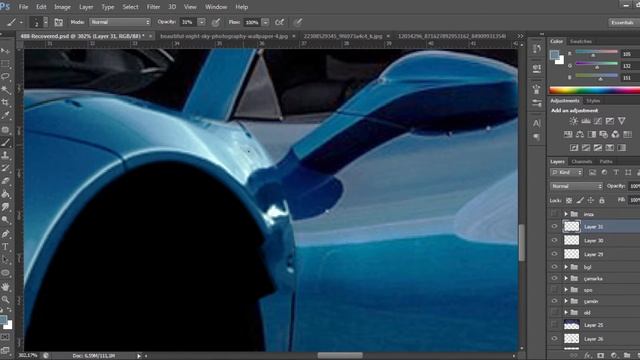Select the Magic Wand tool
This screenshot has width=640, height=360.
pos(5,89)
